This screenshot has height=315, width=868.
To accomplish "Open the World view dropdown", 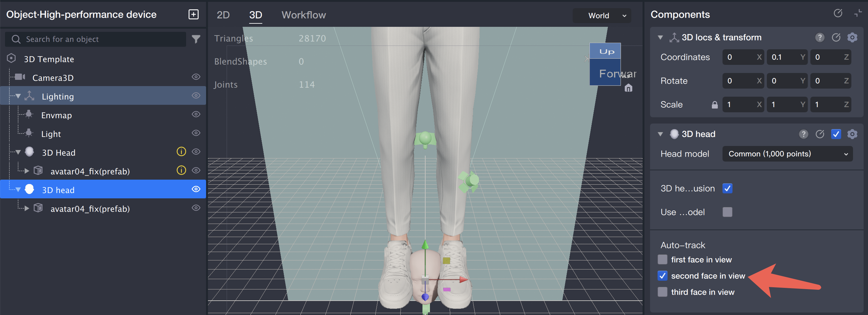I will (x=602, y=16).
